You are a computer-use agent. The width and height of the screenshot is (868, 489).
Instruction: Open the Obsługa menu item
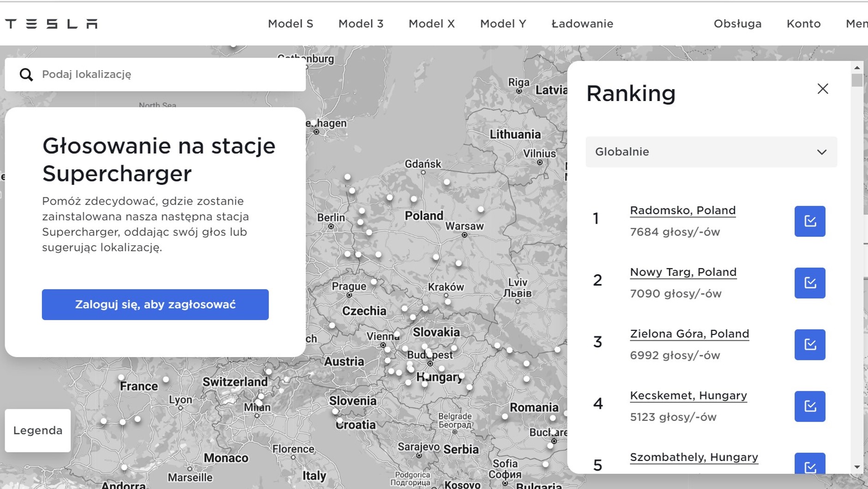click(x=737, y=24)
